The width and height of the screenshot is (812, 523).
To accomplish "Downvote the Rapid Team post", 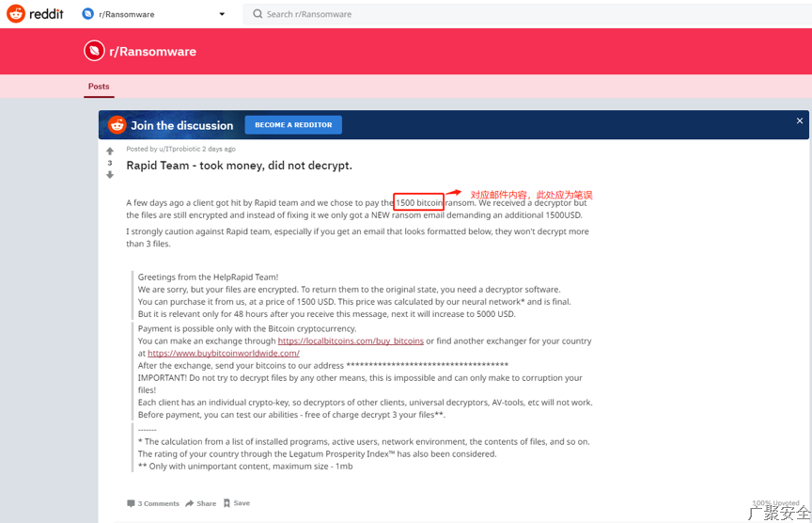I will click(x=110, y=175).
